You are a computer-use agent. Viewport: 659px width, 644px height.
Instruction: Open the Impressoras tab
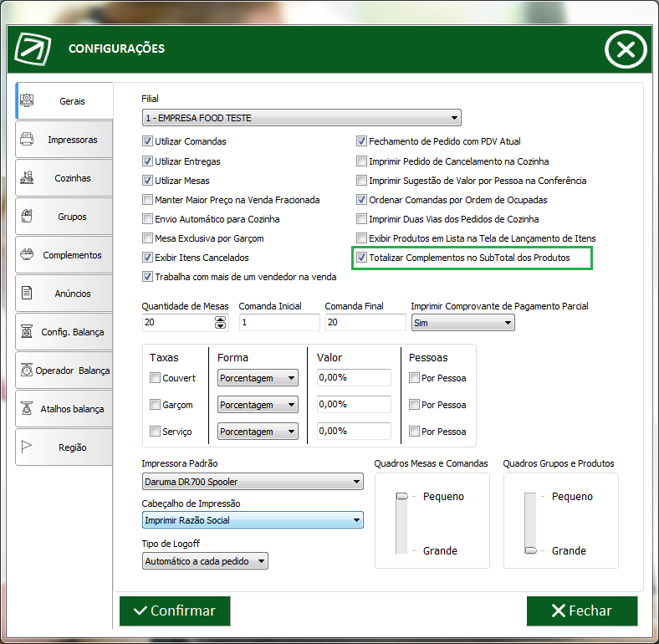tap(64, 140)
